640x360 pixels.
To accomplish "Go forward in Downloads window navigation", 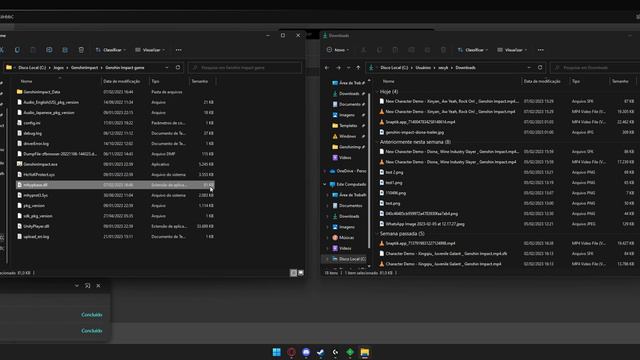I will pos(338,68).
